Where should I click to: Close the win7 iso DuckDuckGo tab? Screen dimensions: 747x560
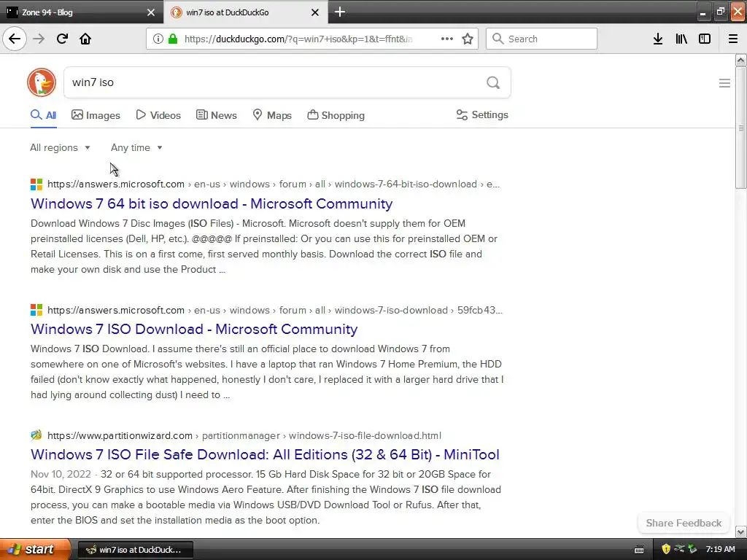tap(315, 12)
